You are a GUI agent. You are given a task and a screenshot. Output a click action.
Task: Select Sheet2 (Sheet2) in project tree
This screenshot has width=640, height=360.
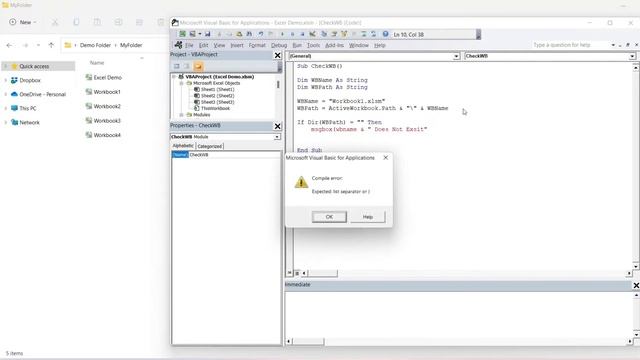(x=217, y=96)
